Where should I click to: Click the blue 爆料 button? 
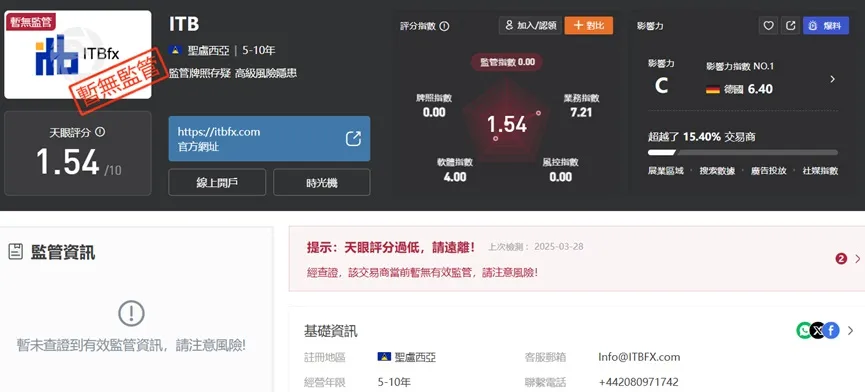pos(826,25)
